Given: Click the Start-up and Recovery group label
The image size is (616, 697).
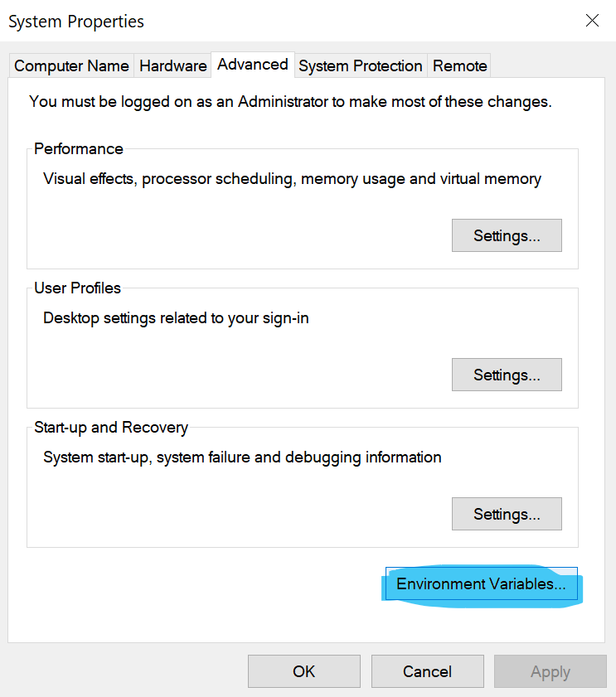Looking at the screenshot, I should pos(111,427).
